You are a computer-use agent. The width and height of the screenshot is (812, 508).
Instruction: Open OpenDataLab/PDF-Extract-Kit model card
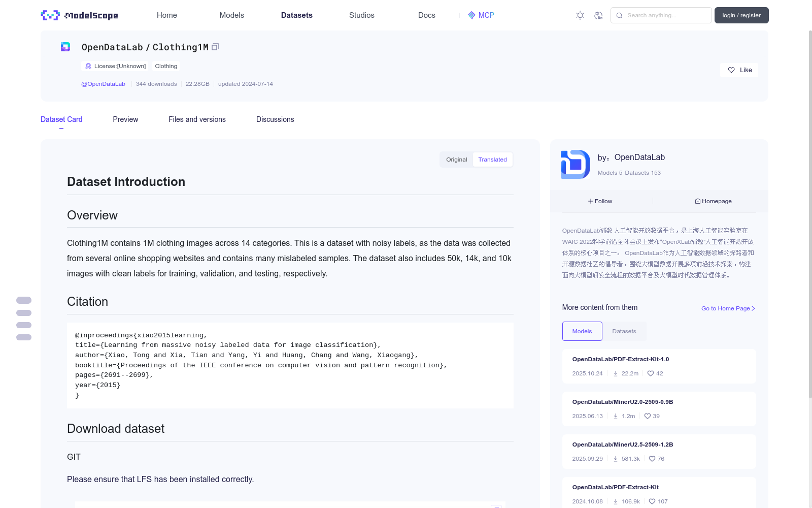(x=659, y=493)
